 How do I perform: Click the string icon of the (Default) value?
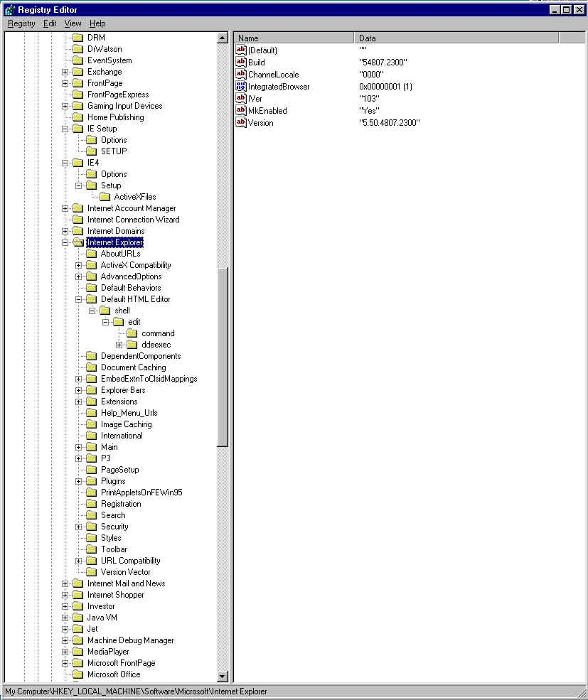[x=241, y=50]
